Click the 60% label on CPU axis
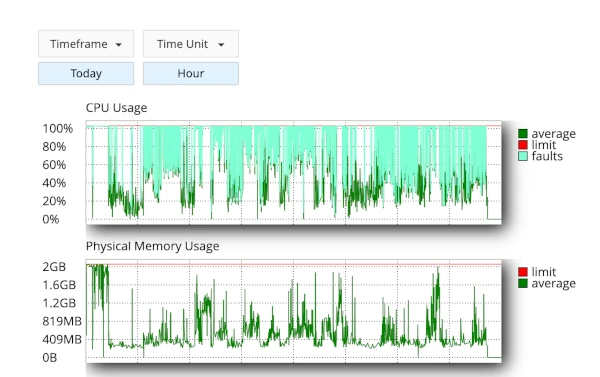 54,165
